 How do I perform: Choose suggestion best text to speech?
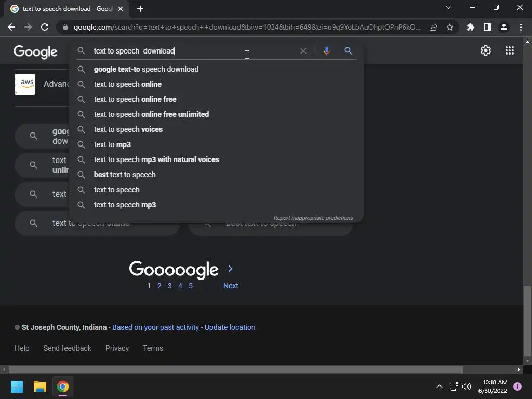[x=216, y=175]
